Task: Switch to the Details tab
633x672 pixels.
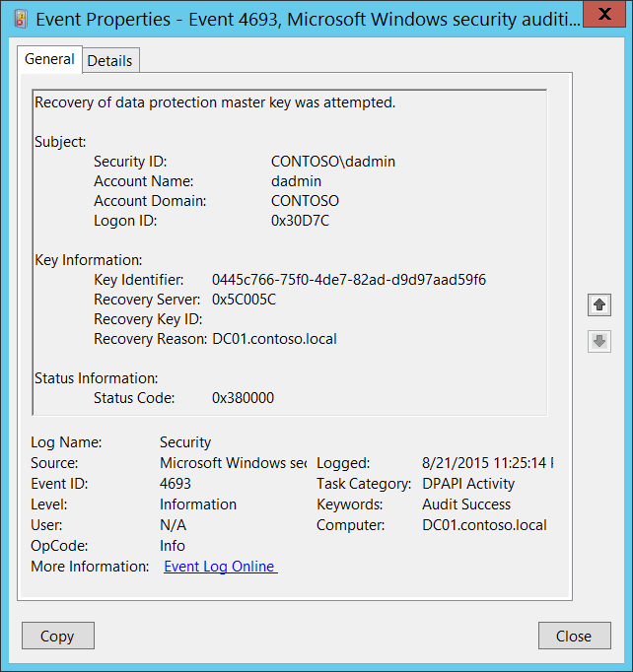Action: pyautogui.click(x=109, y=60)
